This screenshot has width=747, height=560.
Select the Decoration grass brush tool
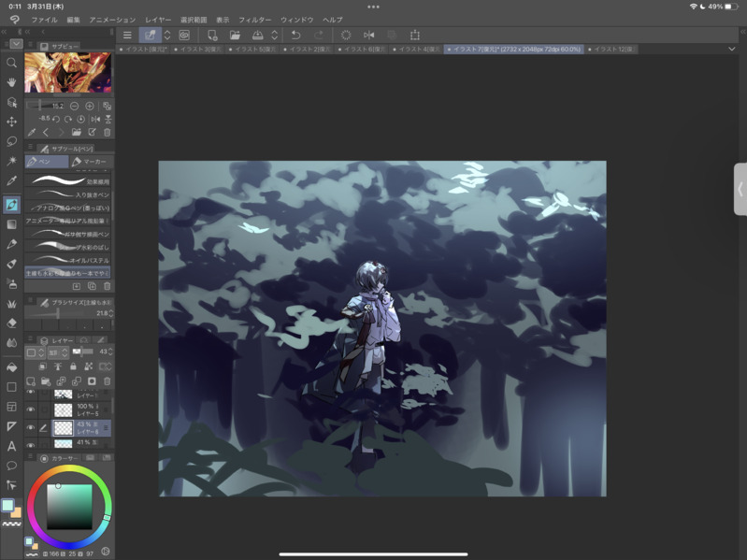(11, 303)
